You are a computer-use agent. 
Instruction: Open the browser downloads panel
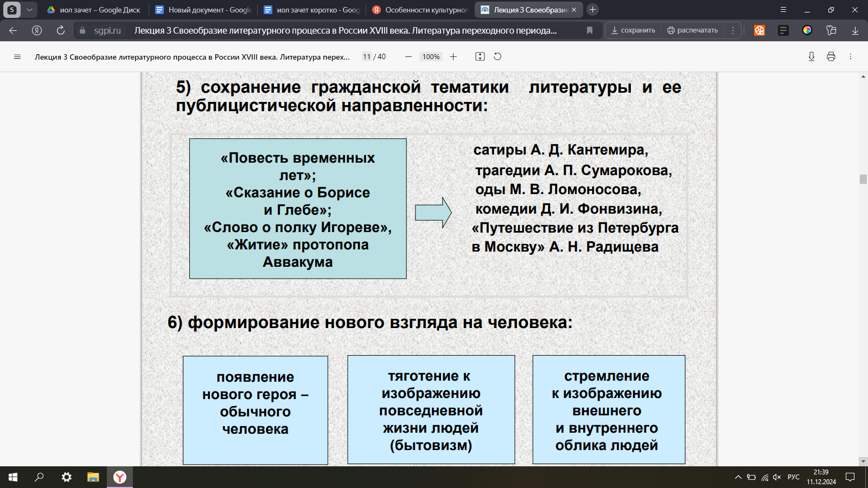pyautogui.click(x=855, y=30)
